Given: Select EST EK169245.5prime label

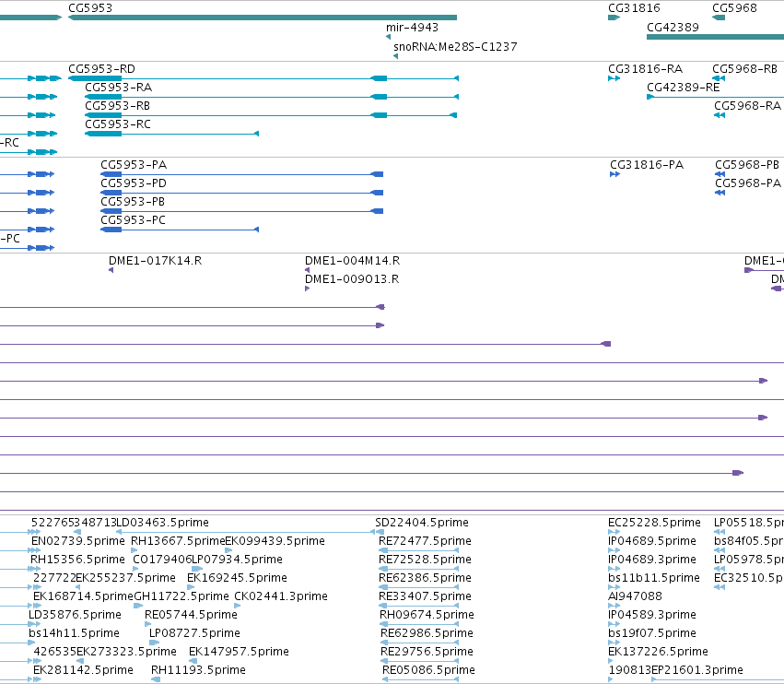Looking at the screenshot, I should (x=237, y=578).
